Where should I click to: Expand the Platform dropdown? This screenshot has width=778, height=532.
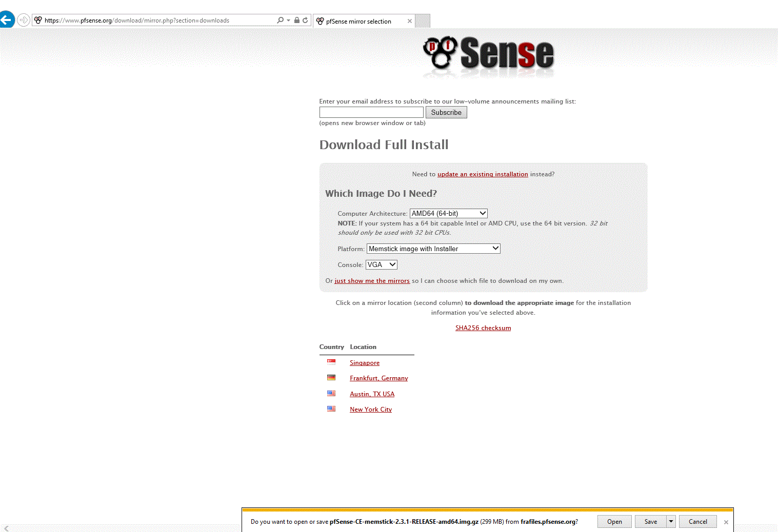click(433, 249)
